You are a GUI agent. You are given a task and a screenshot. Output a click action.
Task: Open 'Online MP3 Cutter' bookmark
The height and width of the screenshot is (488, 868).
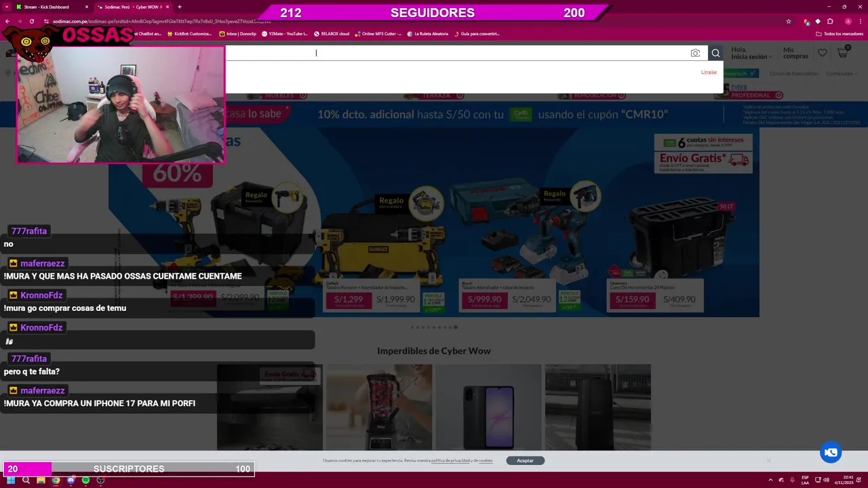(x=378, y=33)
